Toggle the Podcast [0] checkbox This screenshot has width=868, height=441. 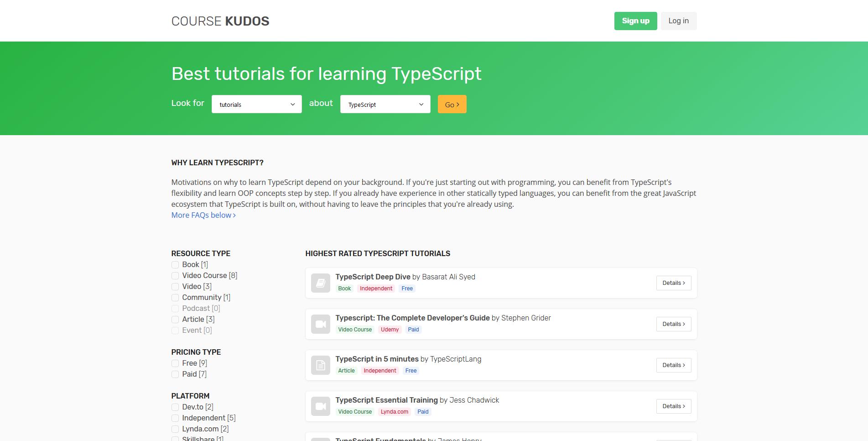175,309
